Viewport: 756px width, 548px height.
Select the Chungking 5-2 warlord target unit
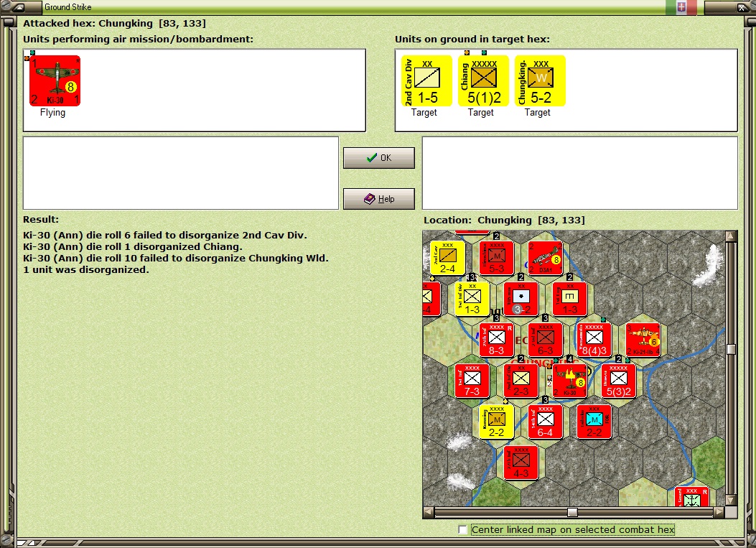540,80
